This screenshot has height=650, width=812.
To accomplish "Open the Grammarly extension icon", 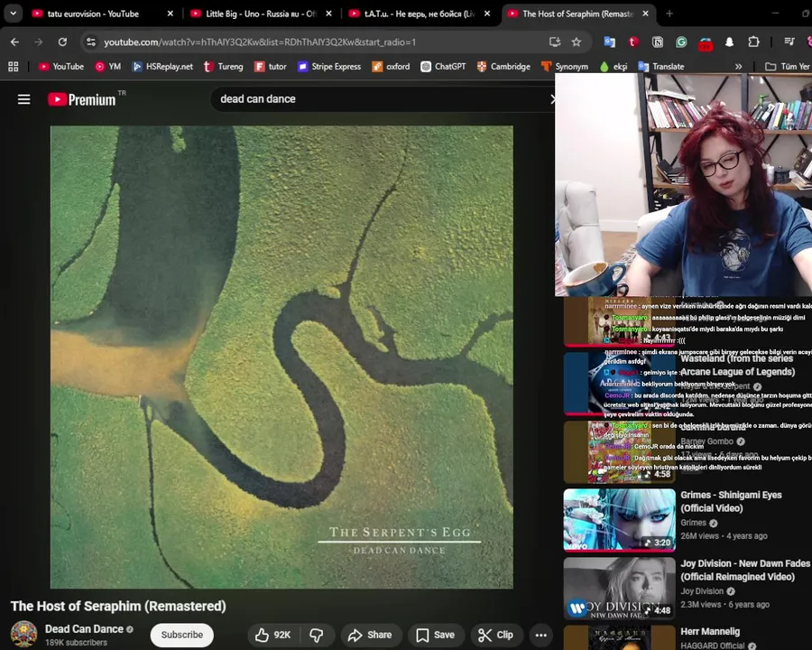I will pos(681,42).
